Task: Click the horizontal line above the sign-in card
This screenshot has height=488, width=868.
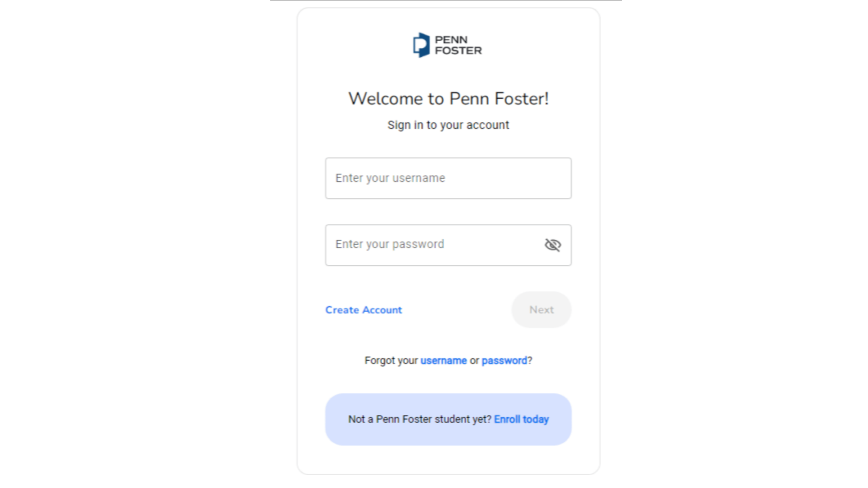Action: [446, 0]
